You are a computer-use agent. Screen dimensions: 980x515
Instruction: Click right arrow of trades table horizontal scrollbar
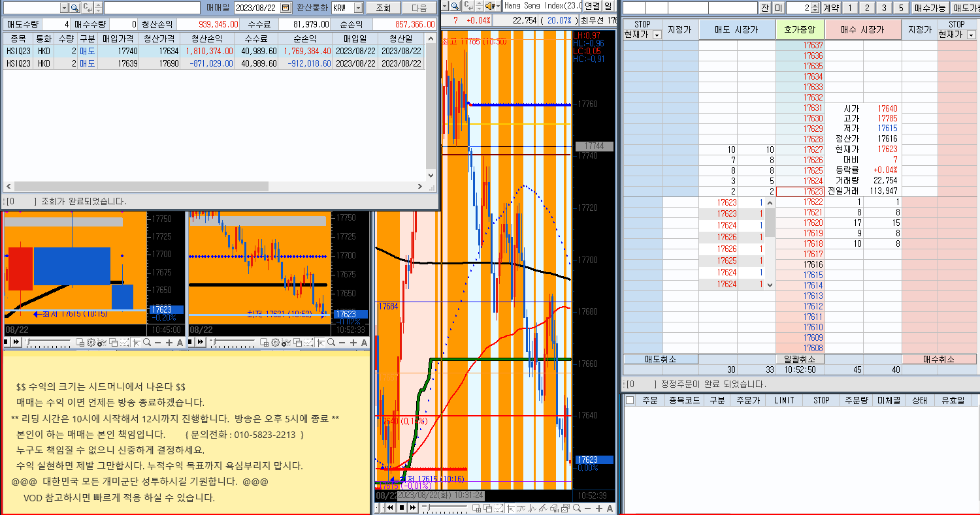[420, 187]
